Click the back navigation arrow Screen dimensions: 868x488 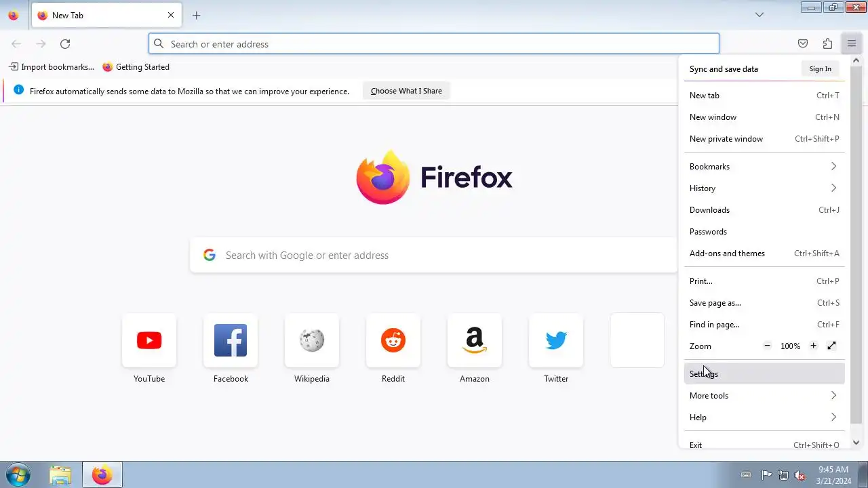pos(16,44)
